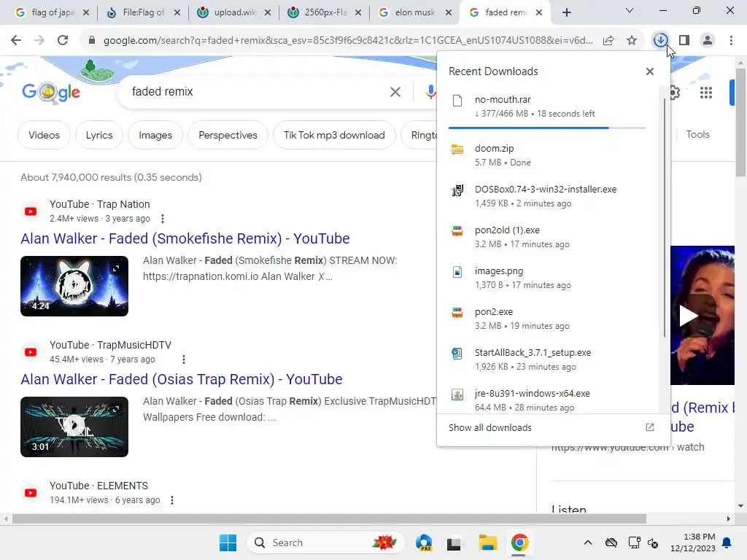Image resolution: width=747 pixels, height=560 pixels.
Task: Click the StartAllBack setup file icon
Action: tap(457, 354)
